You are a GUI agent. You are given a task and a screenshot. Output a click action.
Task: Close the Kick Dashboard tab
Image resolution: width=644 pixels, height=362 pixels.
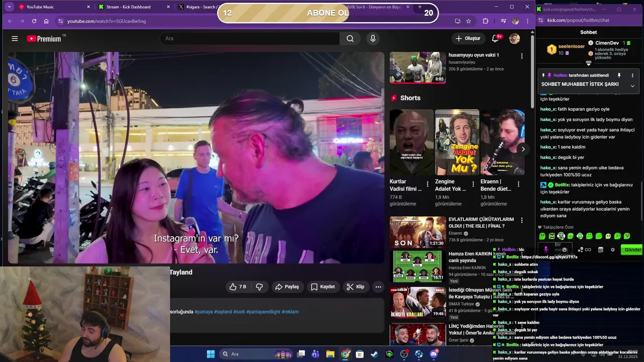pos(169,7)
